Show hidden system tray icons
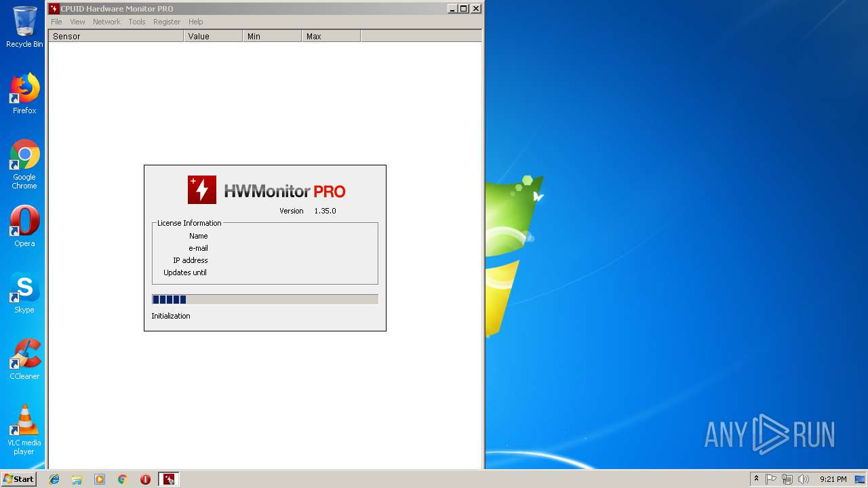Screen dimensions: 868x488 pyautogui.click(x=756, y=479)
